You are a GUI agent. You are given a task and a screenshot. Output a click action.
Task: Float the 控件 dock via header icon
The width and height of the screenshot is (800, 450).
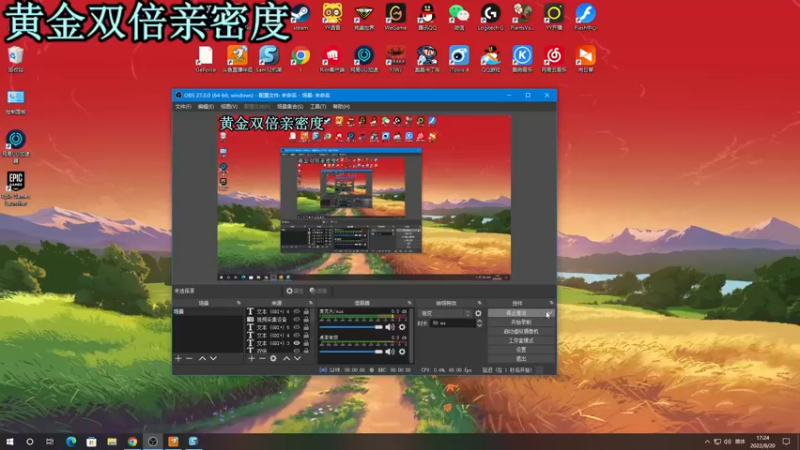(x=552, y=303)
